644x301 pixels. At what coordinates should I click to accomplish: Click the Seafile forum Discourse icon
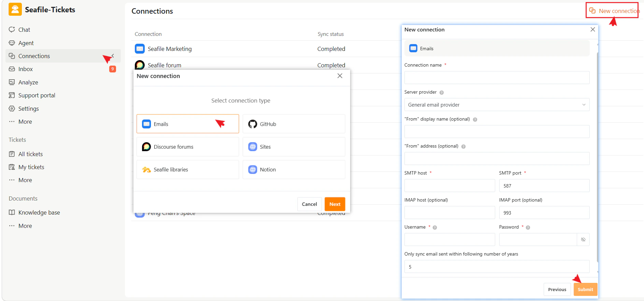140,65
